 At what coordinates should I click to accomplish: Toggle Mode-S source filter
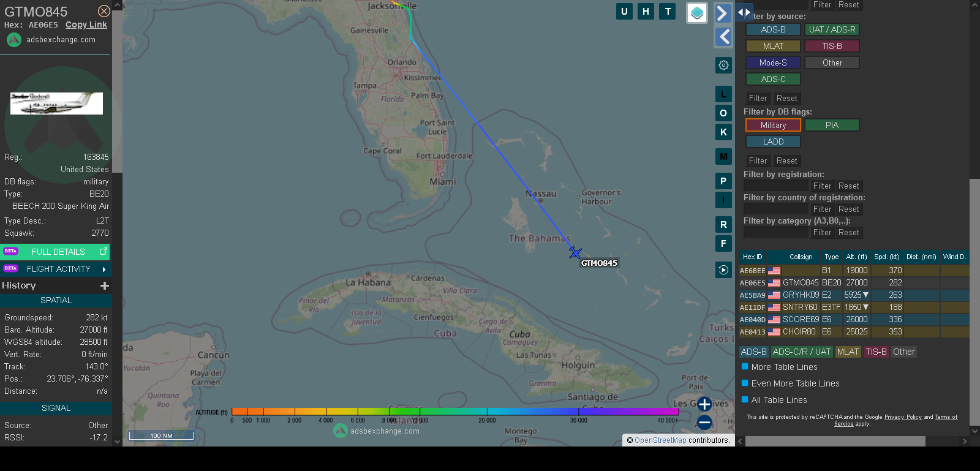point(773,62)
